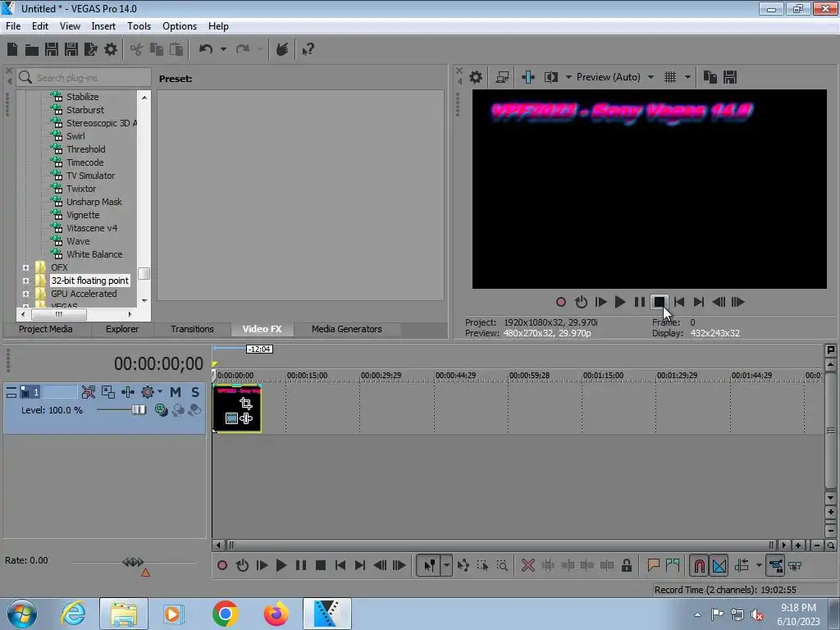Mute track 1 with the M button
Screen dimensions: 840x630
176,392
